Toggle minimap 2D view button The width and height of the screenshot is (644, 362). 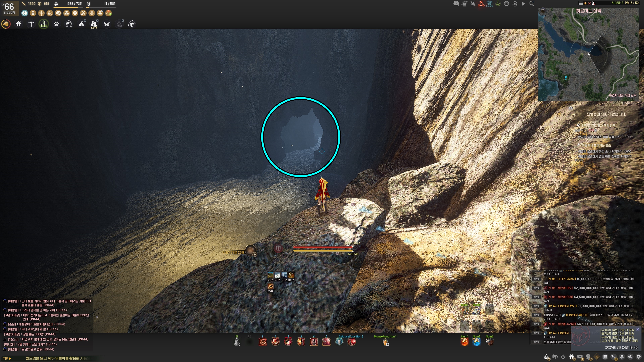click(543, 10)
